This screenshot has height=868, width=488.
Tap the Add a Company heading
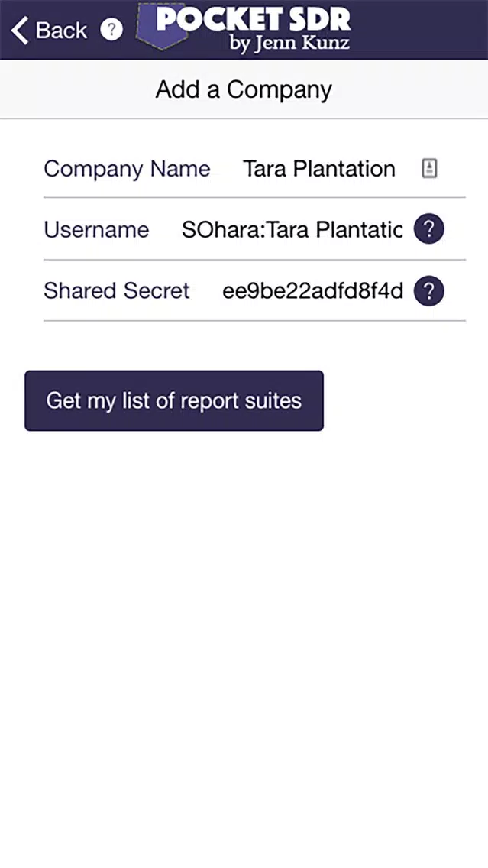coord(244,89)
